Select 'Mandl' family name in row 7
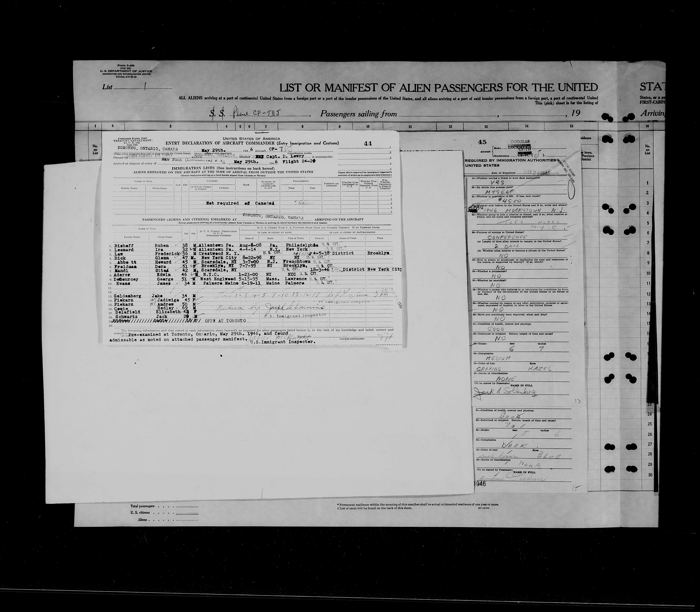The width and height of the screenshot is (700, 612). [121, 271]
